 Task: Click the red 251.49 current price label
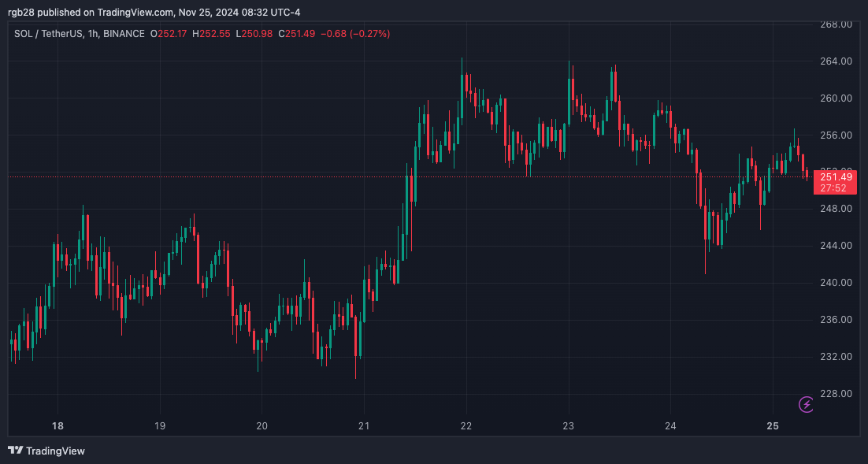pyautogui.click(x=834, y=177)
